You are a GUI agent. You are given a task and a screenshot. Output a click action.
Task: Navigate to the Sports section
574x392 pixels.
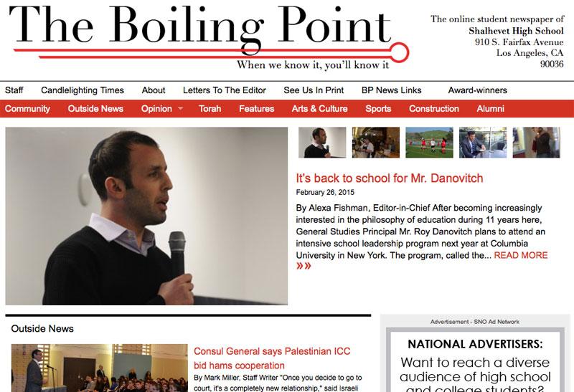click(378, 109)
